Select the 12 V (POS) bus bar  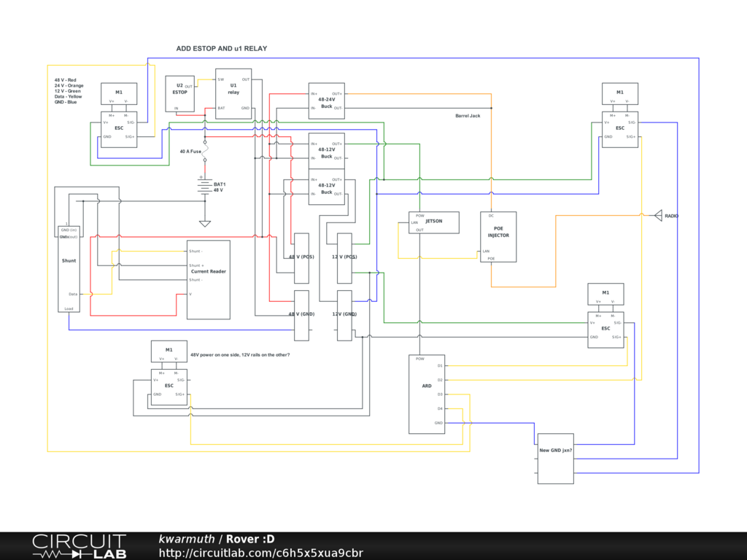tap(344, 257)
